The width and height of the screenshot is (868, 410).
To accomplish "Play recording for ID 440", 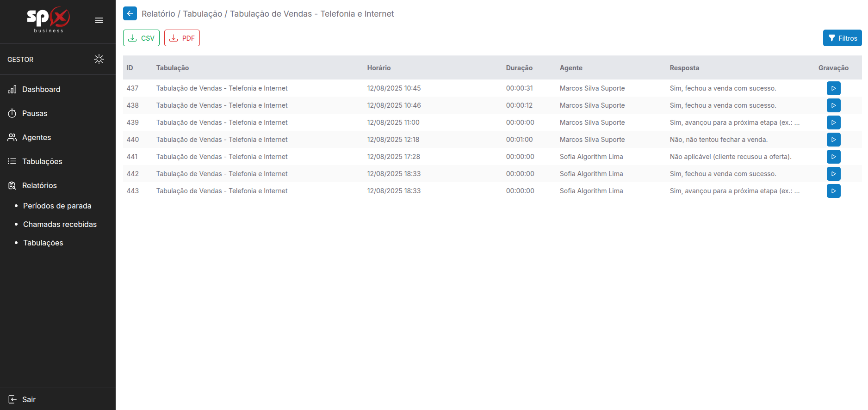I will (x=833, y=140).
